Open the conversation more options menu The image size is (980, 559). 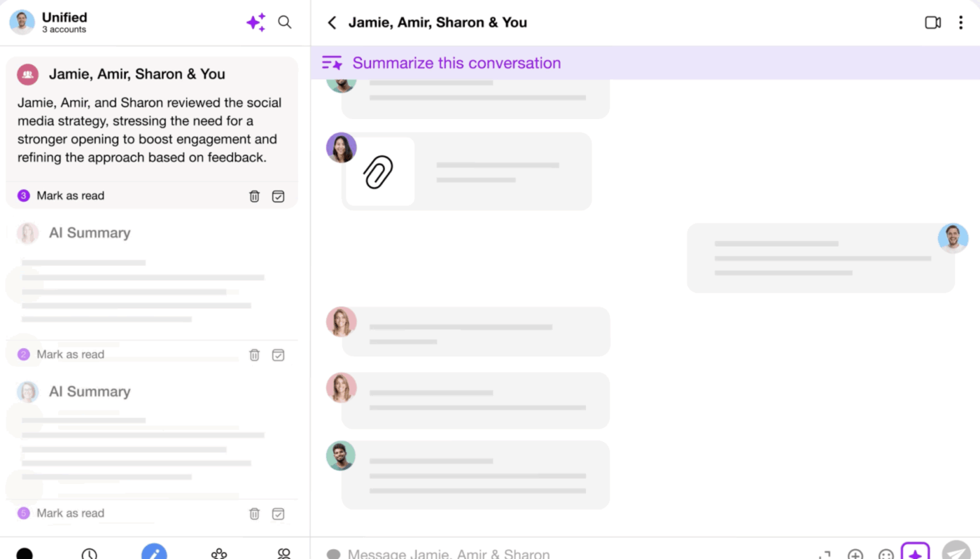click(960, 23)
